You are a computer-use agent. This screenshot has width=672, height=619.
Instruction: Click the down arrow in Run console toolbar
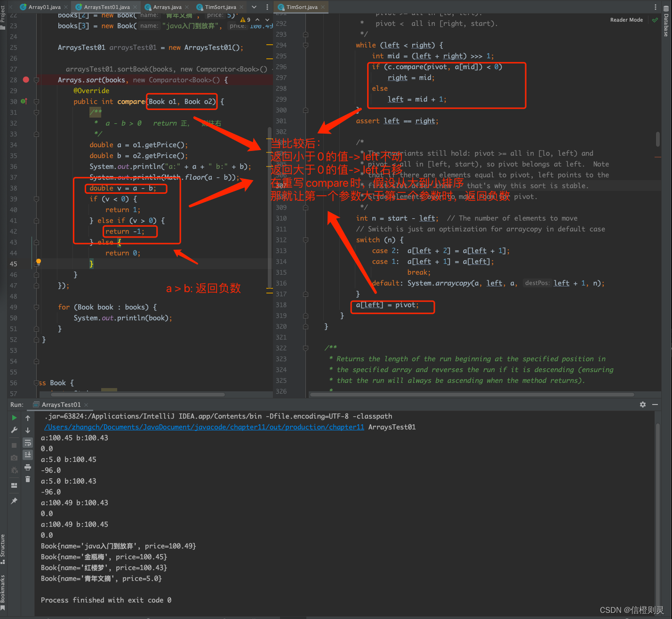tap(28, 430)
